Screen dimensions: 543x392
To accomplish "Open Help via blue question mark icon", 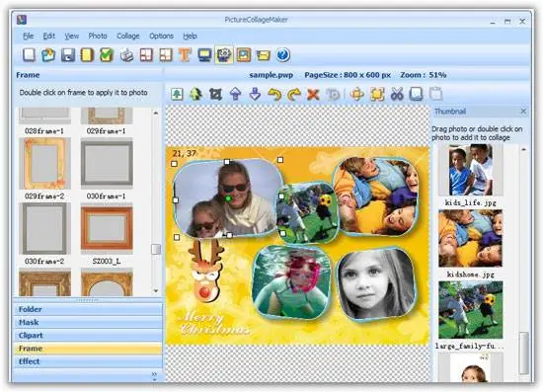I will point(283,55).
